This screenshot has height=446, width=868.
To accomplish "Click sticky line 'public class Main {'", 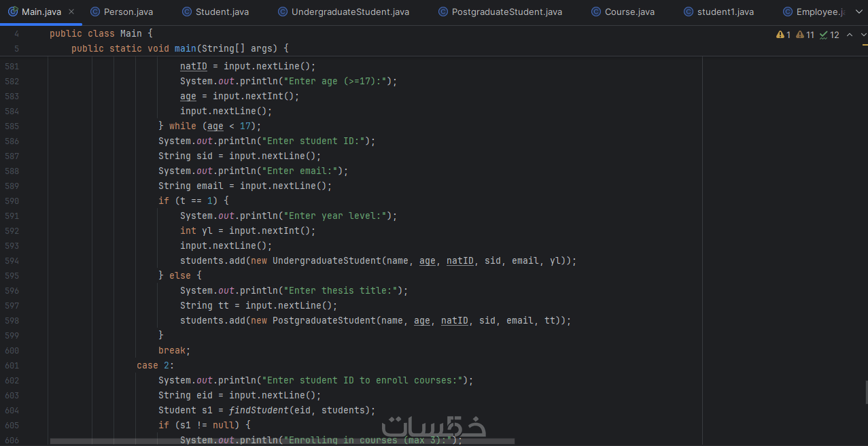I will (101, 33).
